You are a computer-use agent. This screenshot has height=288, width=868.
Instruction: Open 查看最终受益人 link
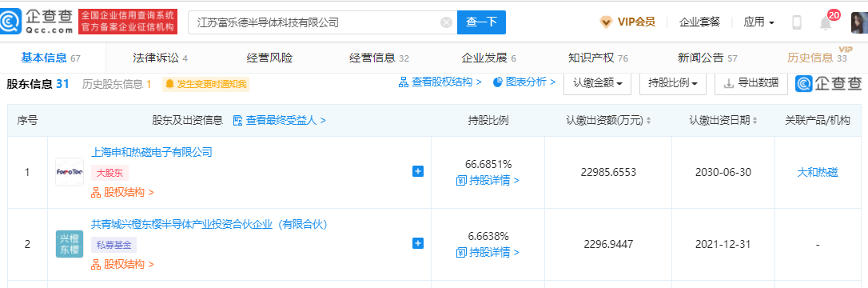[x=280, y=120]
